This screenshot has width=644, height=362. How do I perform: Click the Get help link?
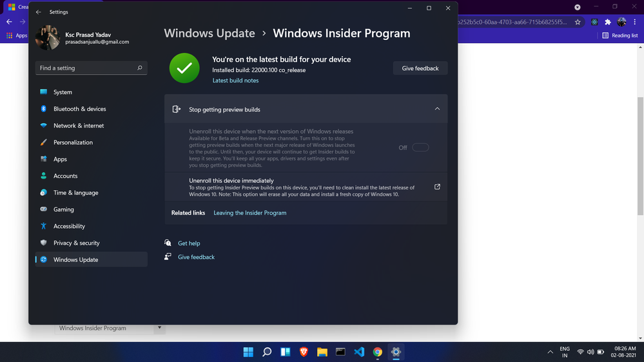189,243
